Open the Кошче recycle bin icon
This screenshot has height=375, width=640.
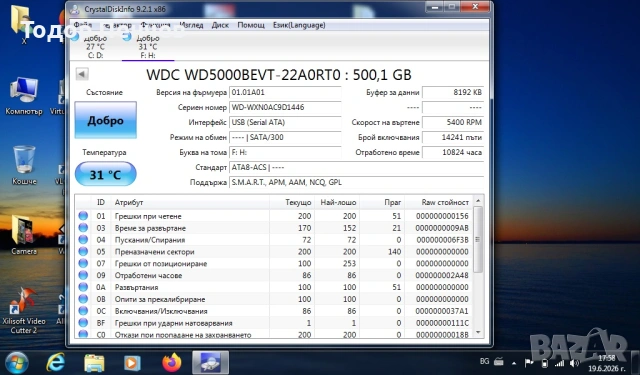point(24,165)
